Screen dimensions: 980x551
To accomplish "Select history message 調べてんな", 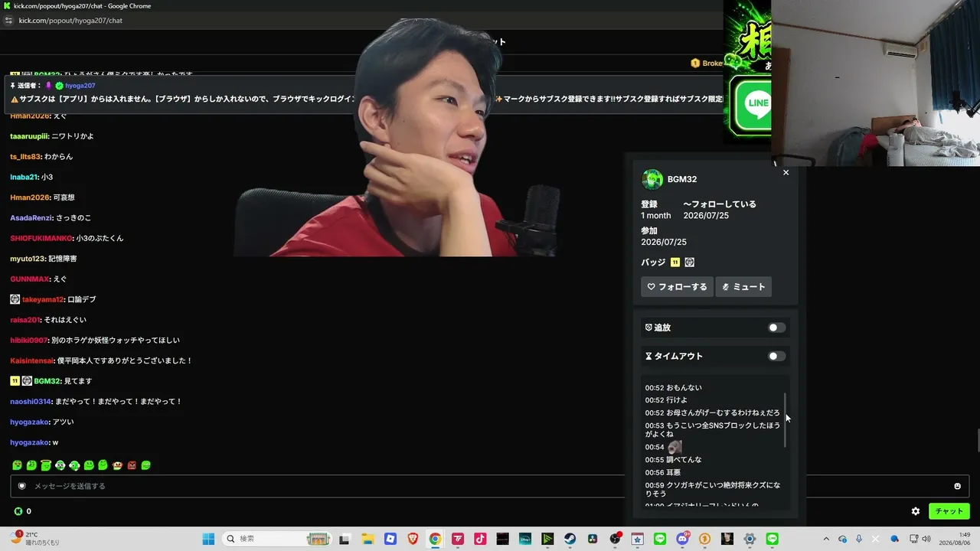I will tap(684, 460).
